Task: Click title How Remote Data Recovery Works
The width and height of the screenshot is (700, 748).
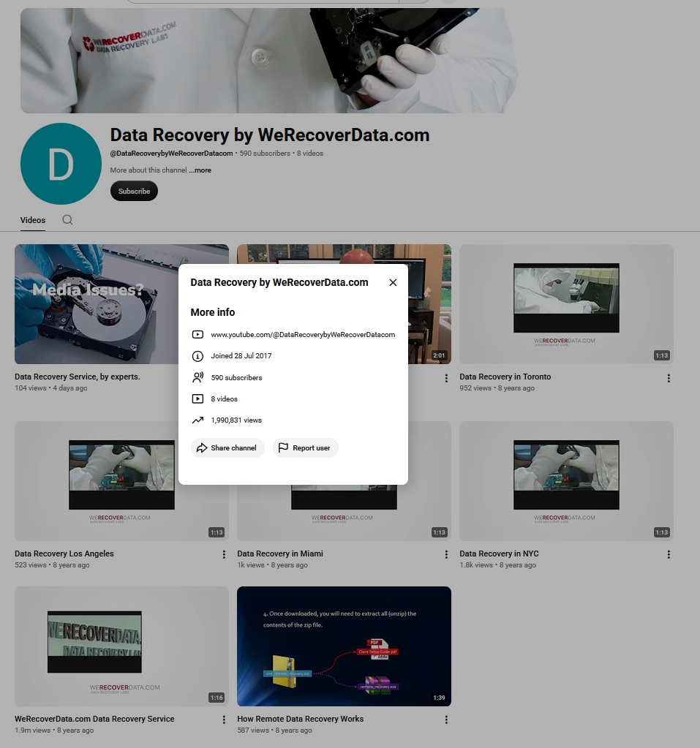Action: 300,719
